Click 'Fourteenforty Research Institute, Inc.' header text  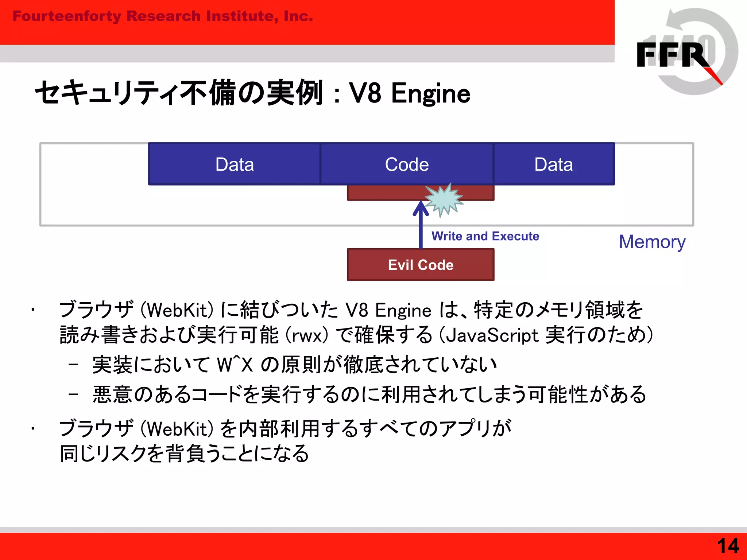(163, 16)
